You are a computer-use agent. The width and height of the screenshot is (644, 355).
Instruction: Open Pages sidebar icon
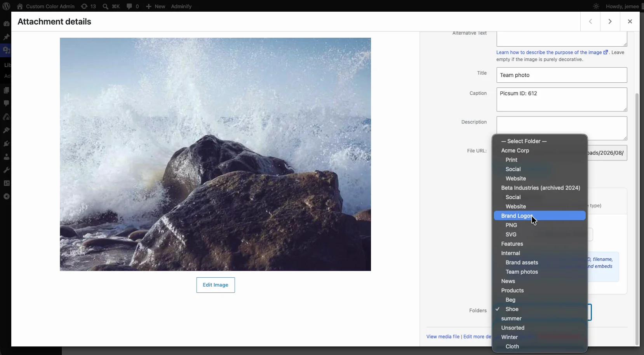[6, 90]
